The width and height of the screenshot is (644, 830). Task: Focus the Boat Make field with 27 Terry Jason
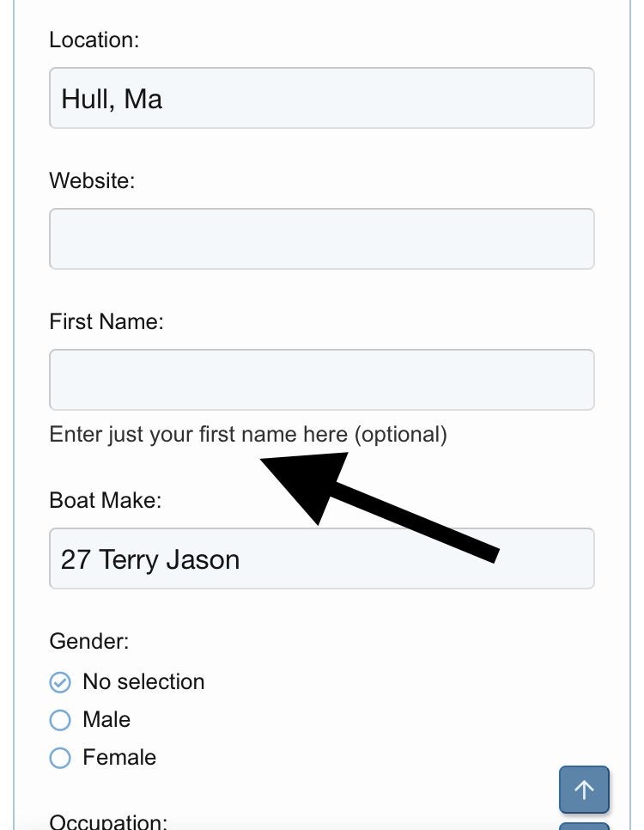click(322, 558)
